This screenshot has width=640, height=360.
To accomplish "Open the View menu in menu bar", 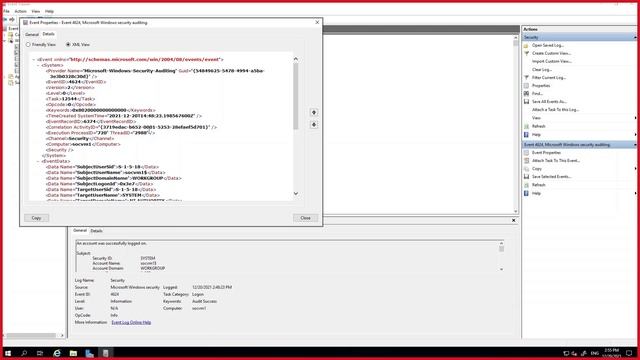I will pyautogui.click(x=36, y=11).
